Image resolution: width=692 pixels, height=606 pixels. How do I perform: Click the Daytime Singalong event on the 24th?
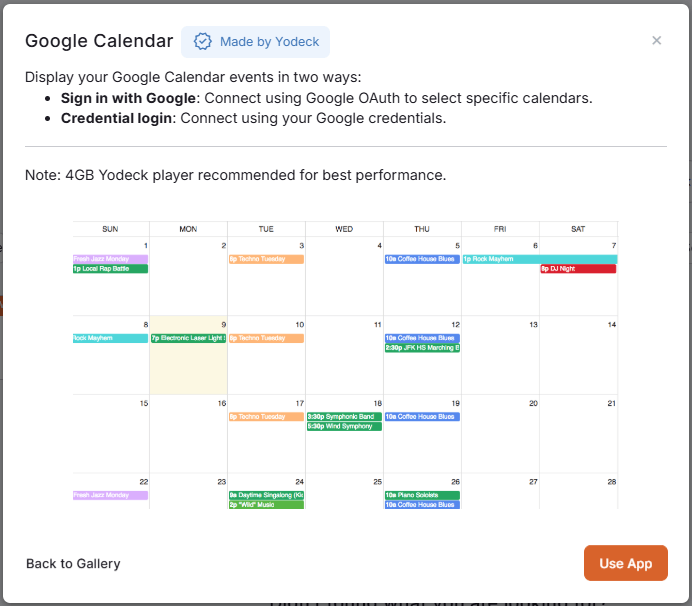pos(267,495)
